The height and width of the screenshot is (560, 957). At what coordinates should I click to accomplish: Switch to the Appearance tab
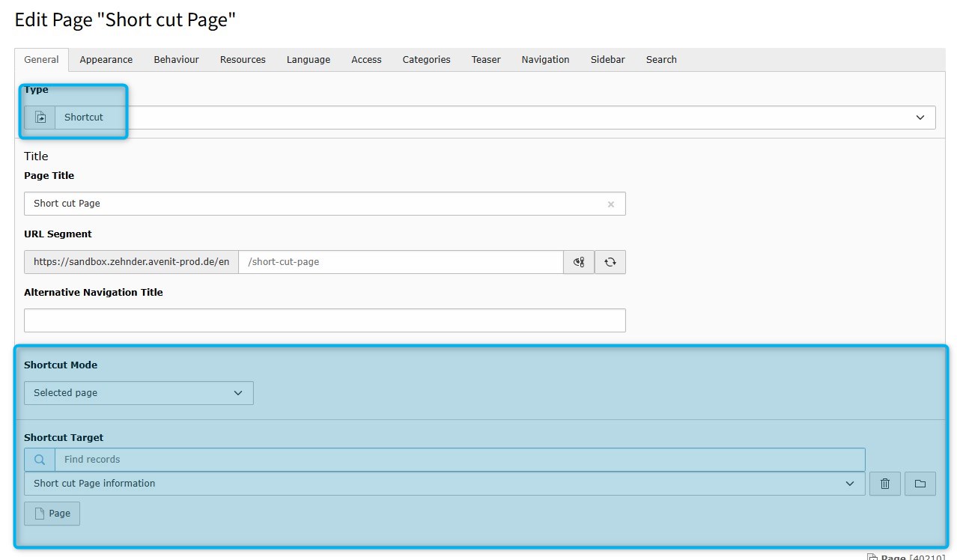(x=106, y=60)
